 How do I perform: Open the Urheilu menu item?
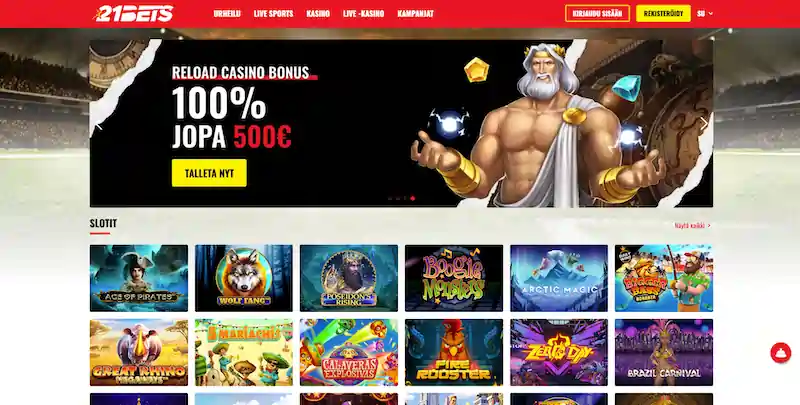(227, 14)
